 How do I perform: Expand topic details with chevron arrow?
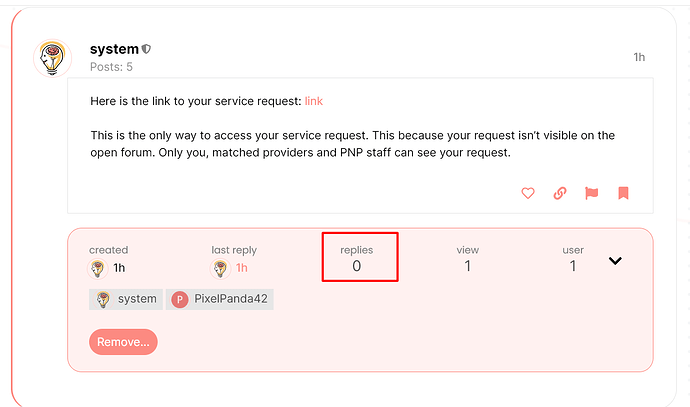click(615, 261)
